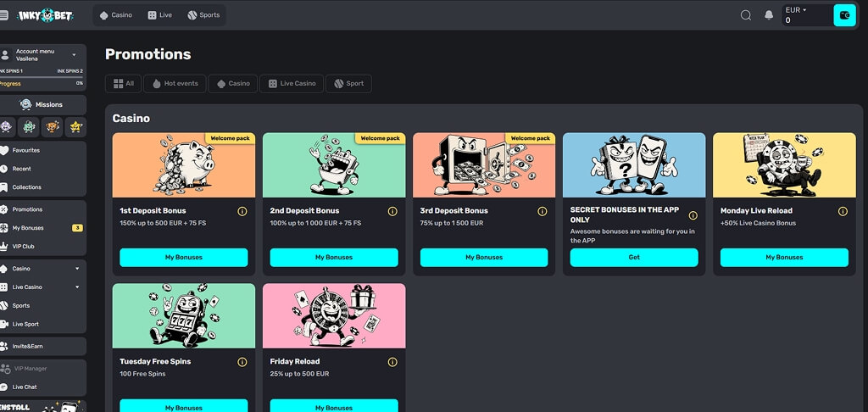Open the Tuesday Free Spins slot machine image

(184, 315)
